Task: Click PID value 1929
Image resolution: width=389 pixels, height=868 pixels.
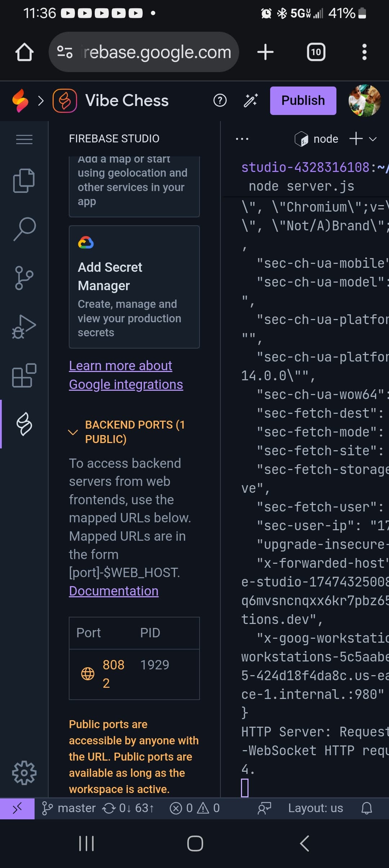Action: [155, 665]
